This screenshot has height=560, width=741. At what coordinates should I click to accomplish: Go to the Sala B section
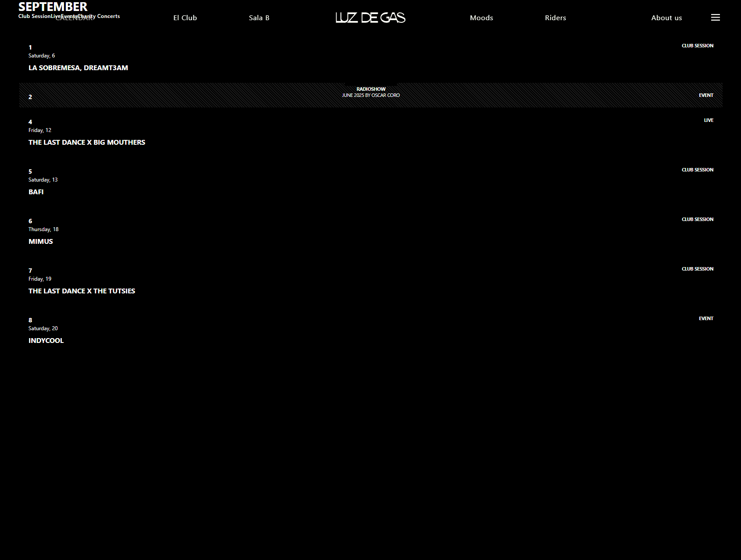tap(259, 18)
